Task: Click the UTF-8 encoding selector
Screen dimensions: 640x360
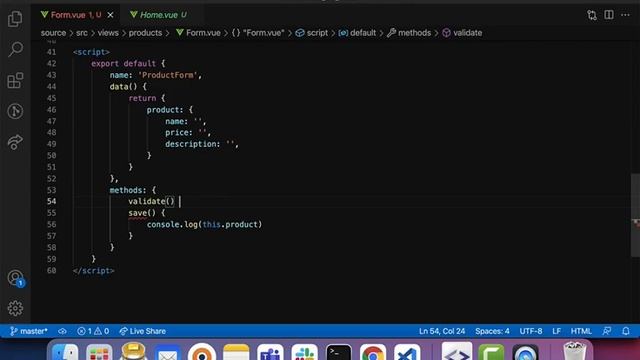Action: pyautogui.click(x=531, y=331)
